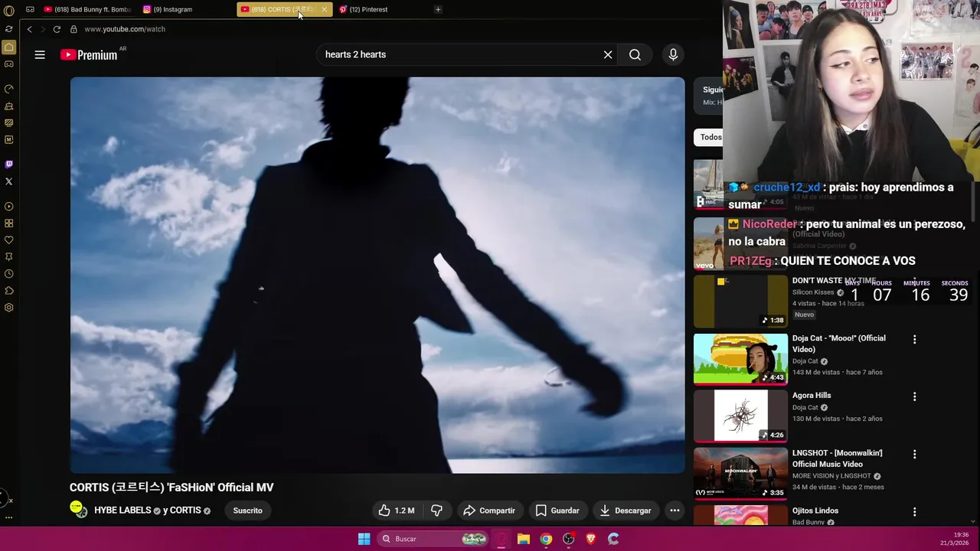Open OBS Studio from taskbar

(x=568, y=539)
